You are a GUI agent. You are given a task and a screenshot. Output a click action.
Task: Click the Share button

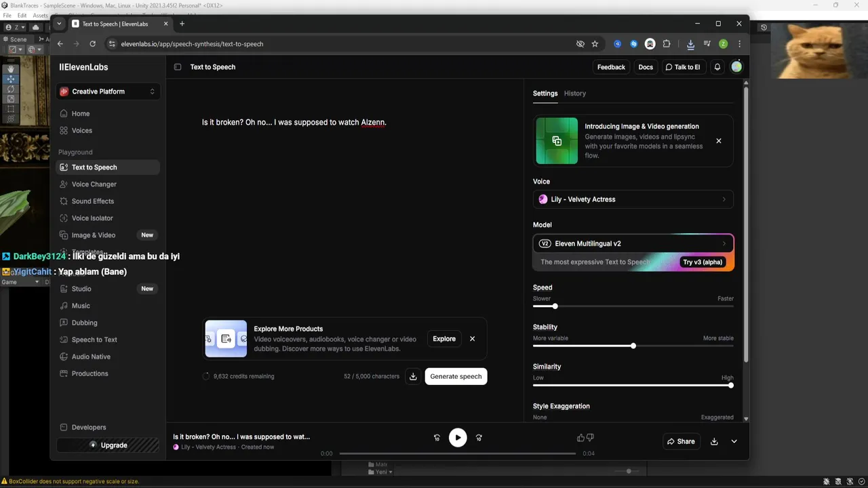pos(681,441)
